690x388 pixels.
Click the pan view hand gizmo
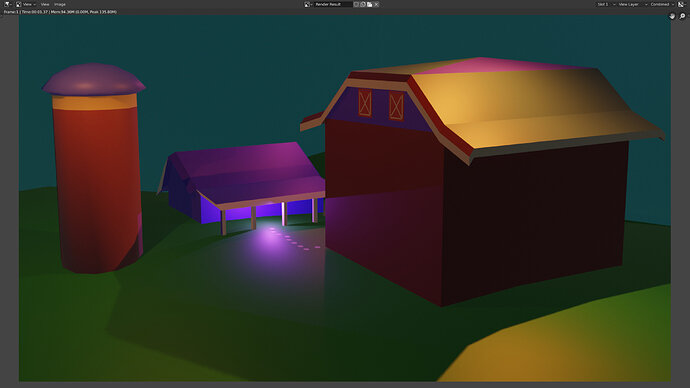(672, 16)
